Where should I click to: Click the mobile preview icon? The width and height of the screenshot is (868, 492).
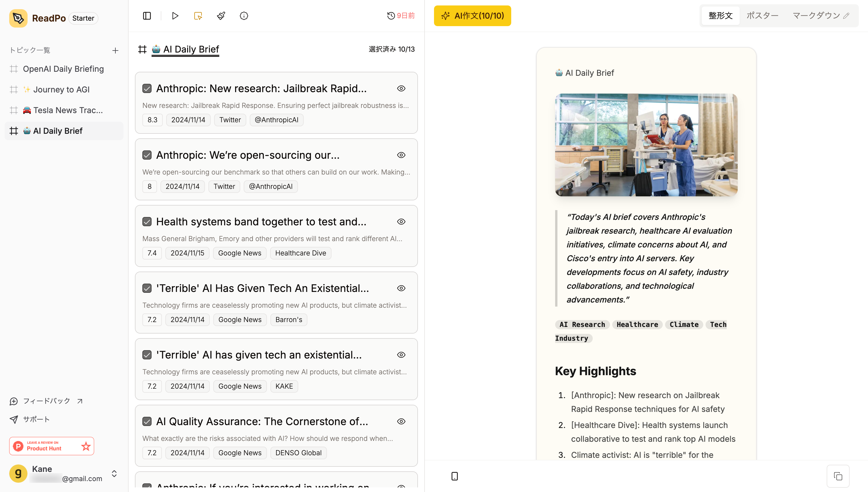pos(454,476)
